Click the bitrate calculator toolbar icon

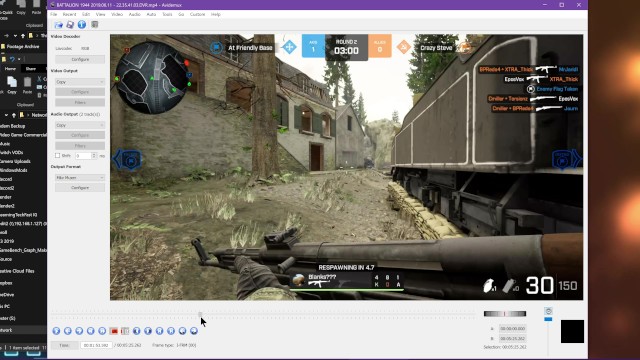pyautogui.click(x=95, y=24)
